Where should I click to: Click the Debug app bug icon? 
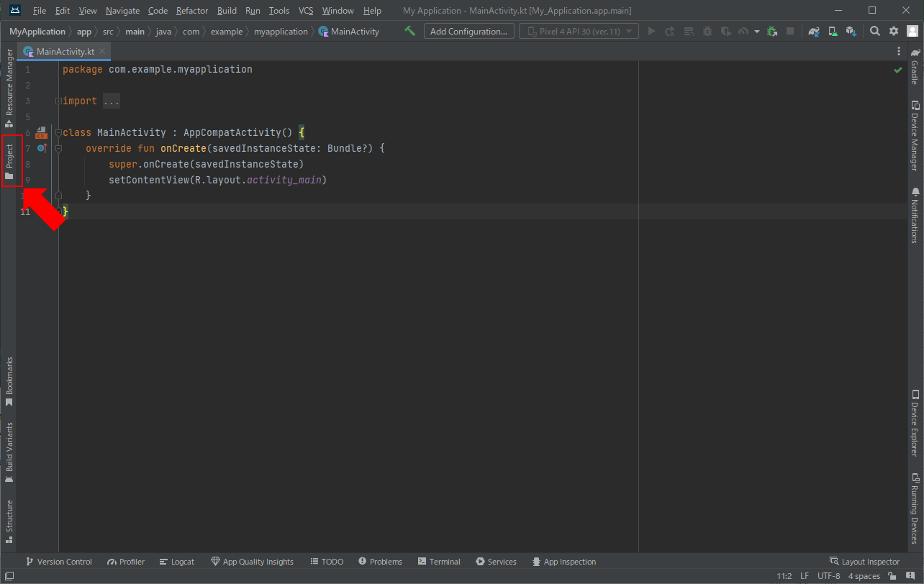707,31
